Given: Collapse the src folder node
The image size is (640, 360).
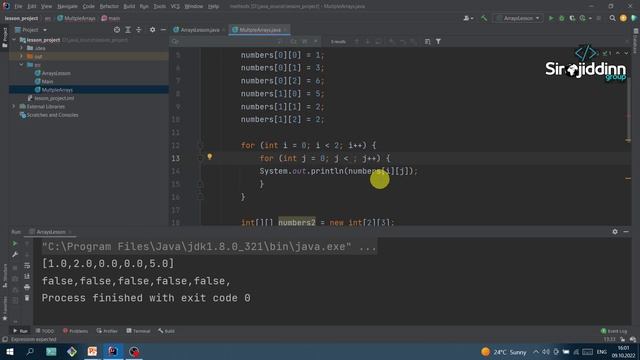Looking at the screenshot, I should [22, 65].
